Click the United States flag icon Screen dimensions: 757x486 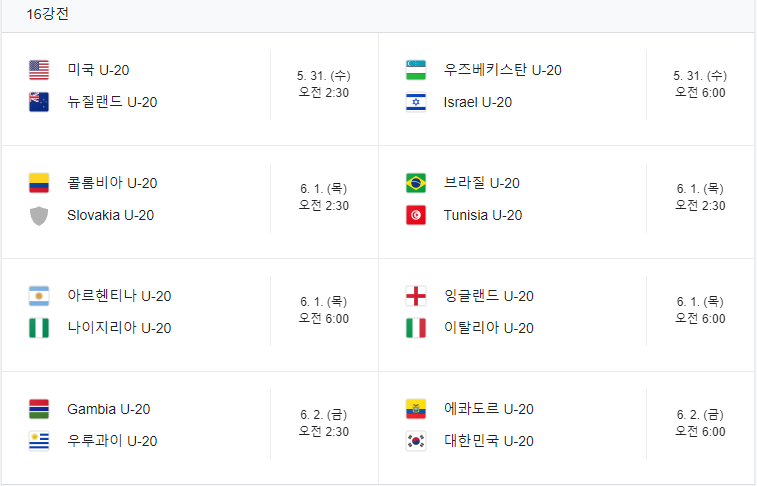pyautogui.click(x=39, y=70)
